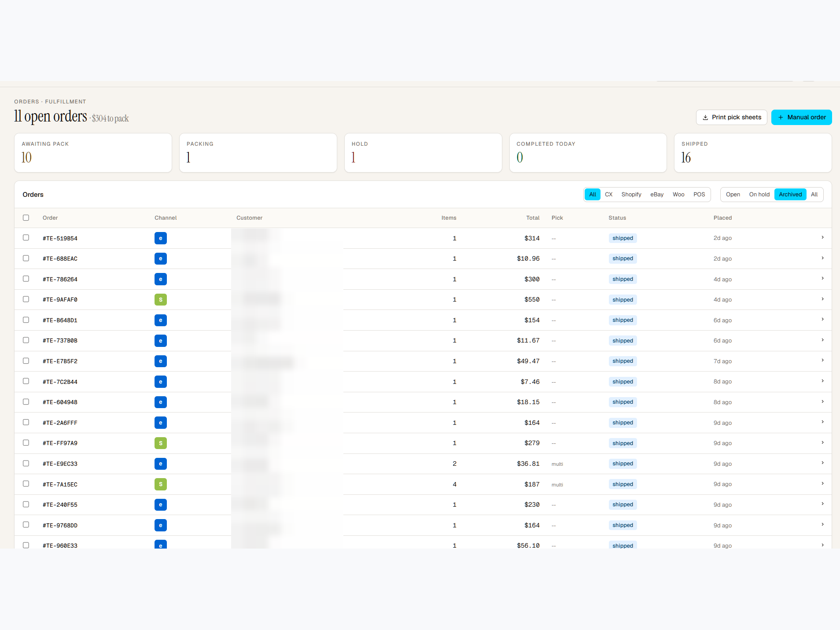Tick the checkbox for order #TE-737B0B
The width and height of the screenshot is (840, 630).
click(x=26, y=340)
